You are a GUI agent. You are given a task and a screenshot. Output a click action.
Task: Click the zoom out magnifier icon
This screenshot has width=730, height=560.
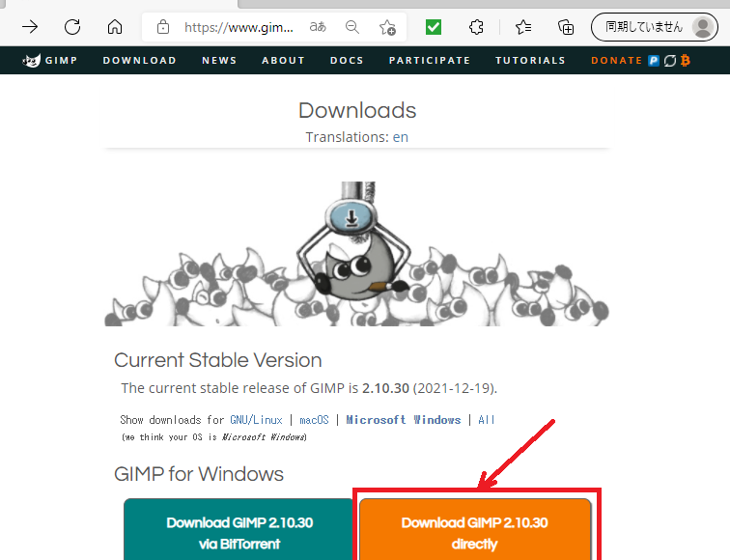[x=352, y=27]
